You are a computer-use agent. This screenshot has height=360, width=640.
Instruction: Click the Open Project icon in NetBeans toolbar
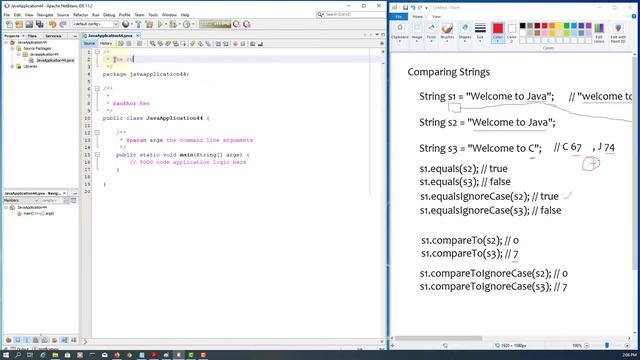click(29, 24)
